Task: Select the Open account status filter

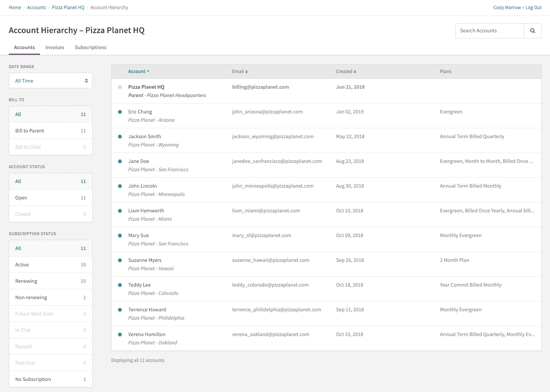Action: pos(50,198)
